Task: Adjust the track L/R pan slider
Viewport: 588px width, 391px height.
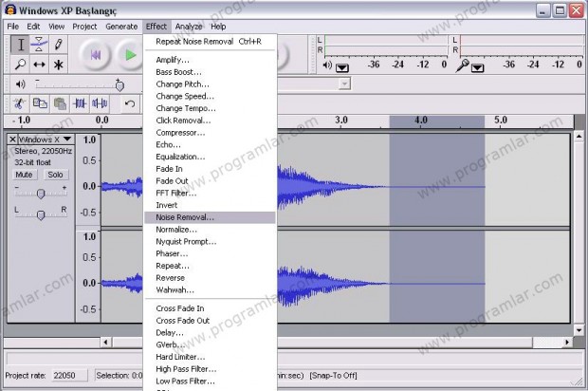Action: 41,214
